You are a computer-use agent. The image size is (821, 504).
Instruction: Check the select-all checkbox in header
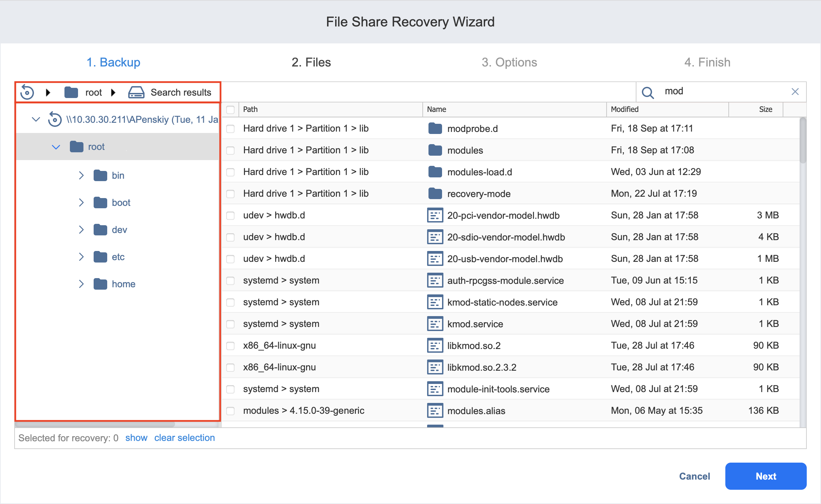tap(231, 110)
